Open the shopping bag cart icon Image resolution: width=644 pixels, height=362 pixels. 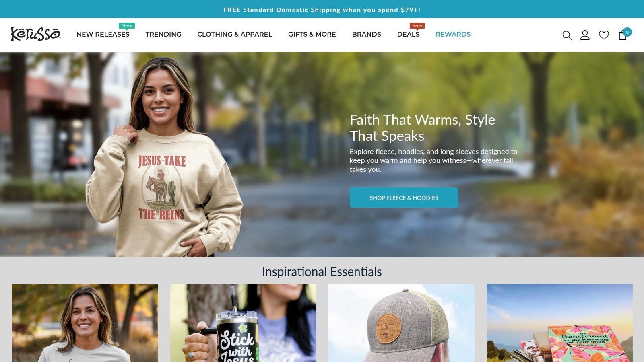click(623, 35)
